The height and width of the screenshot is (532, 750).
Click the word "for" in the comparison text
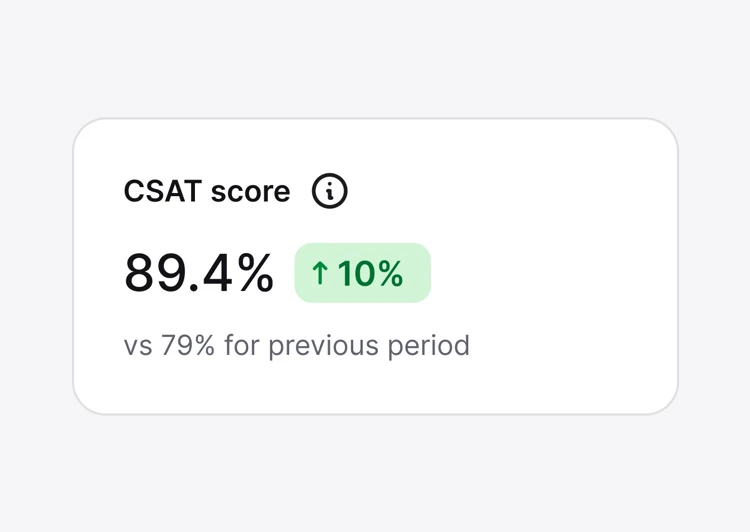click(242, 345)
